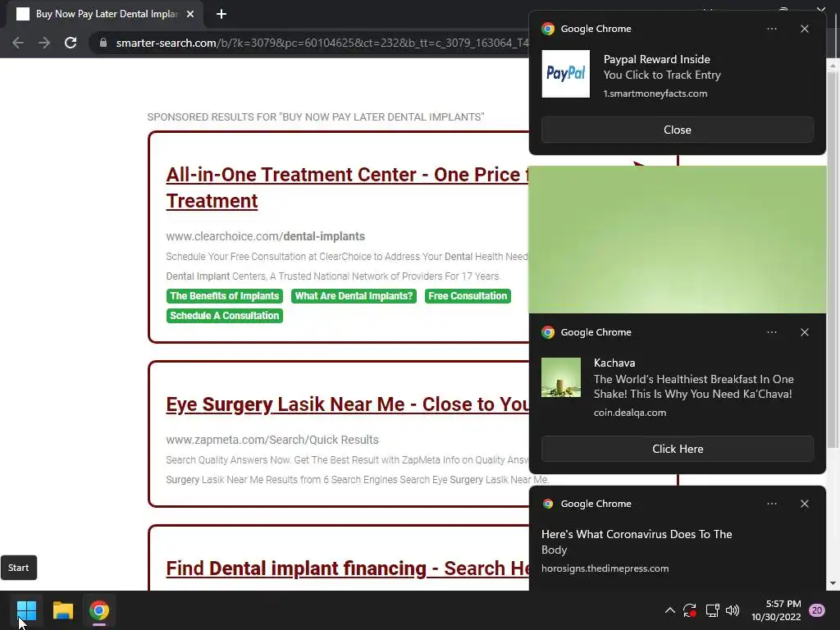Image resolution: width=840 pixels, height=630 pixels.
Task: Click the Paypal Reward Inside notification title
Action: (657, 59)
